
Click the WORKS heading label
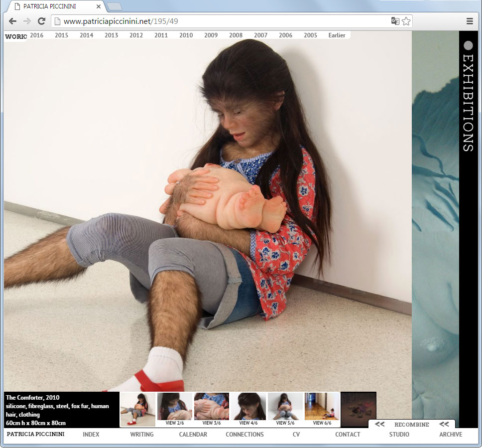coord(16,36)
